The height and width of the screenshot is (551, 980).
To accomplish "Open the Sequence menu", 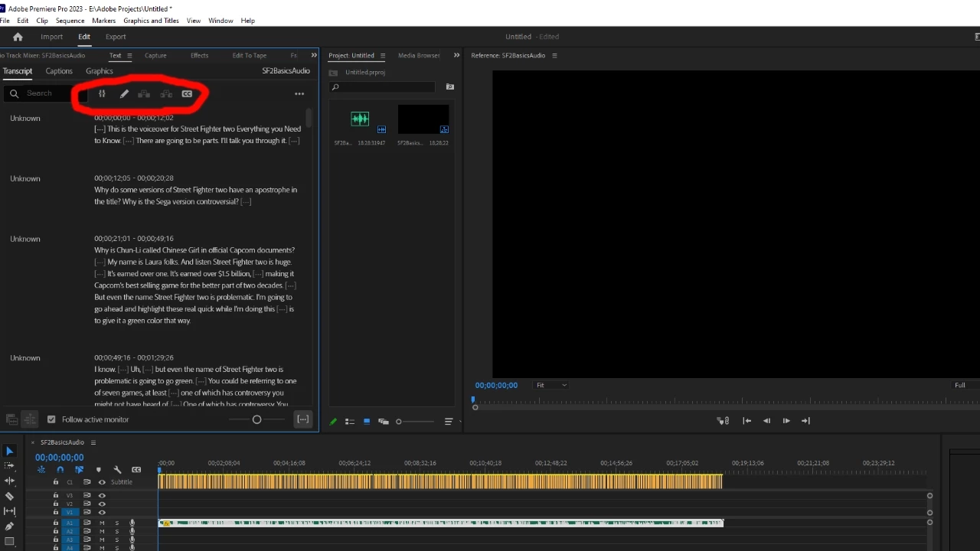I will (70, 21).
